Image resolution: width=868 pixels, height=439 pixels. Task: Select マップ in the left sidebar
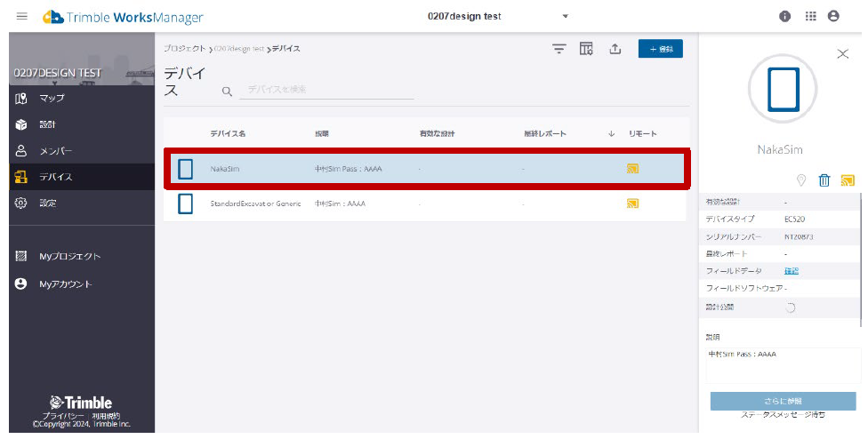52,98
